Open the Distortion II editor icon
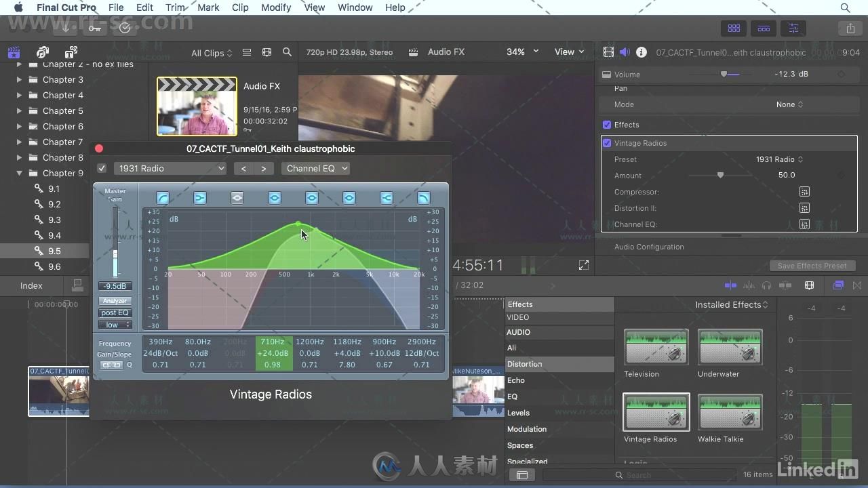868x488 pixels. tap(804, 208)
